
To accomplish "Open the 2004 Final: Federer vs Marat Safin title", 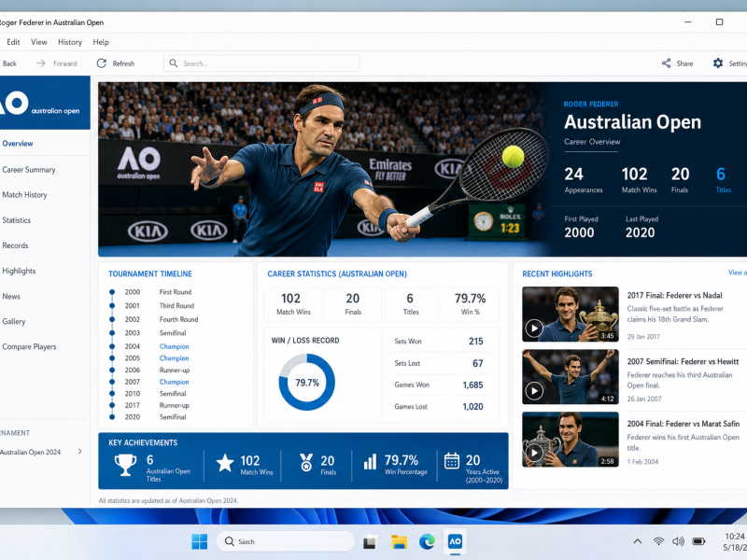I will point(684,424).
